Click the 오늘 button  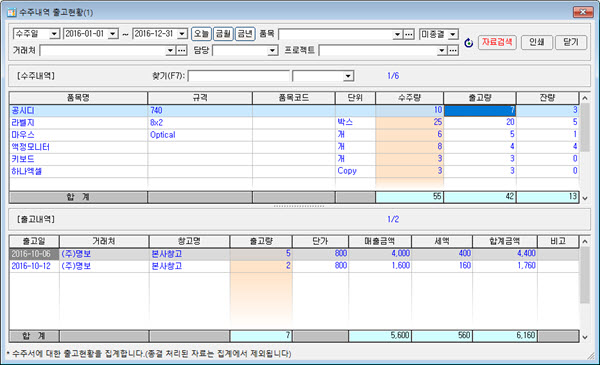click(x=201, y=34)
